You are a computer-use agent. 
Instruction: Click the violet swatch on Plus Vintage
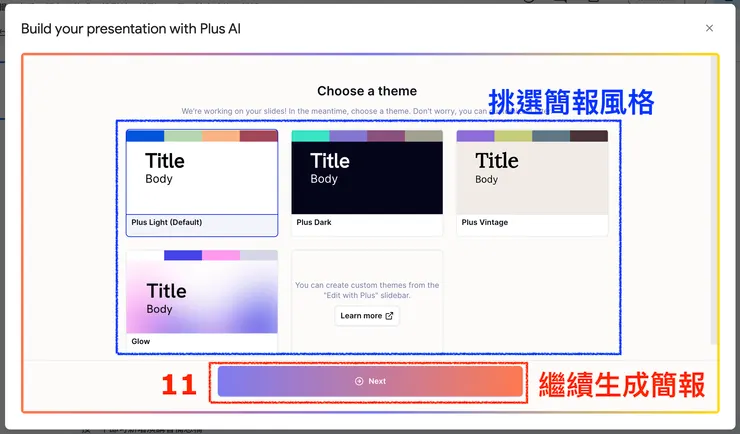click(476, 136)
